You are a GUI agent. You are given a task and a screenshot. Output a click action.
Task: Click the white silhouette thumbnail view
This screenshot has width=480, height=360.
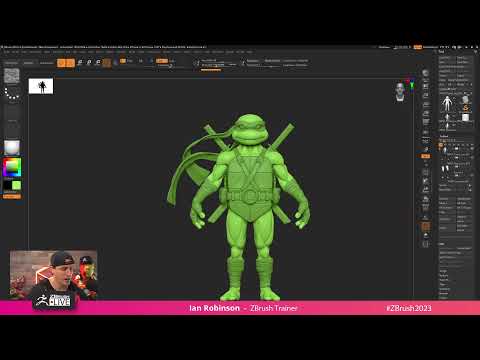(x=41, y=86)
